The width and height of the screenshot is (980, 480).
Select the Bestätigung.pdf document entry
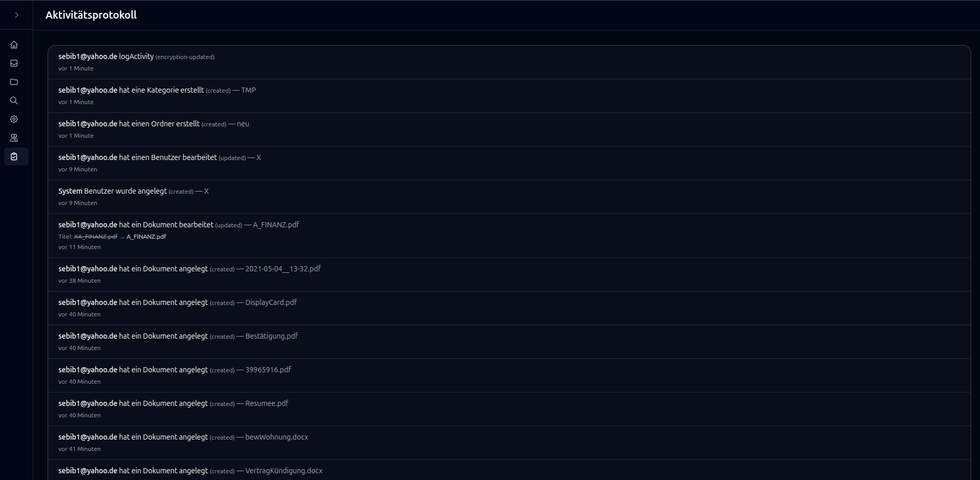click(509, 342)
